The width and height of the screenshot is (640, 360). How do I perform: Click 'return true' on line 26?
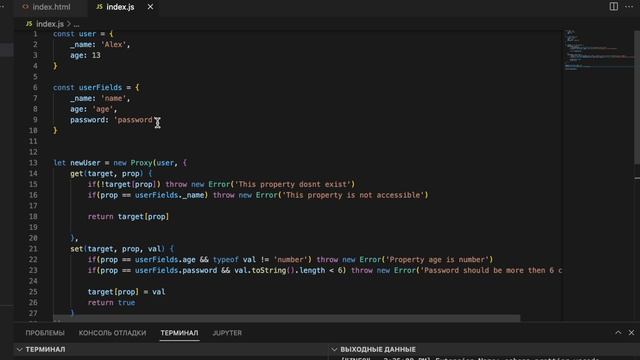[x=111, y=303]
